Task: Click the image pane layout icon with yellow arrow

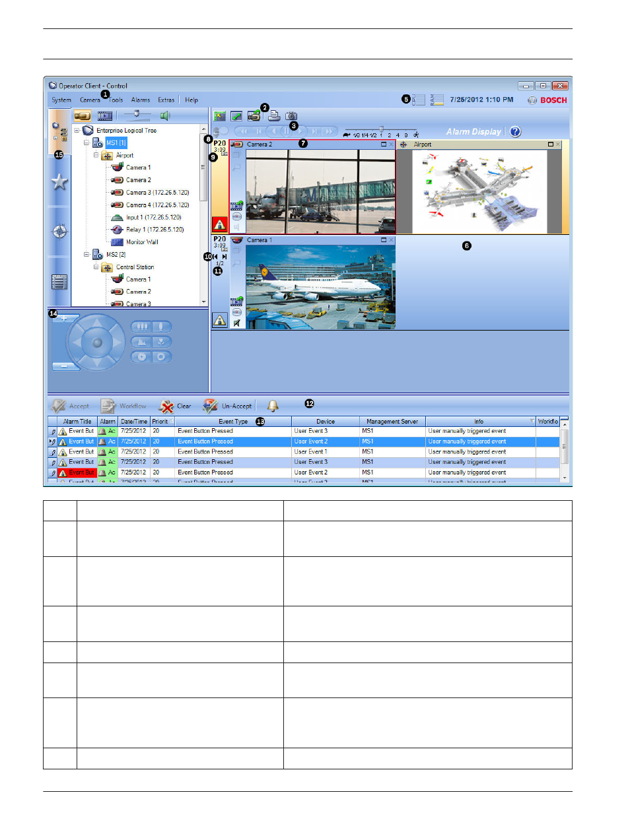Action: (x=220, y=116)
